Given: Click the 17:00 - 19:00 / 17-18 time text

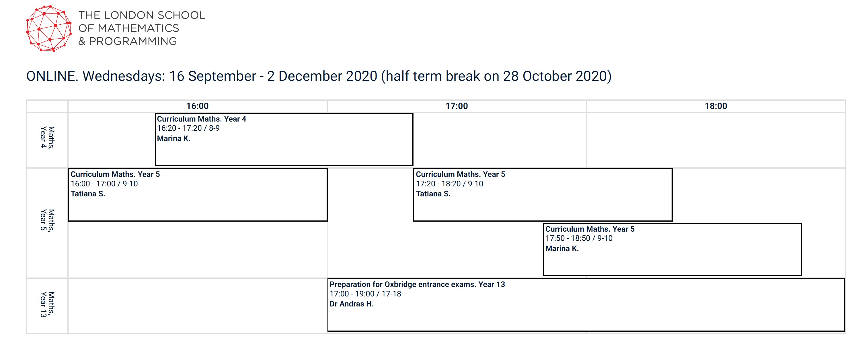Looking at the screenshot, I should coord(365,294).
